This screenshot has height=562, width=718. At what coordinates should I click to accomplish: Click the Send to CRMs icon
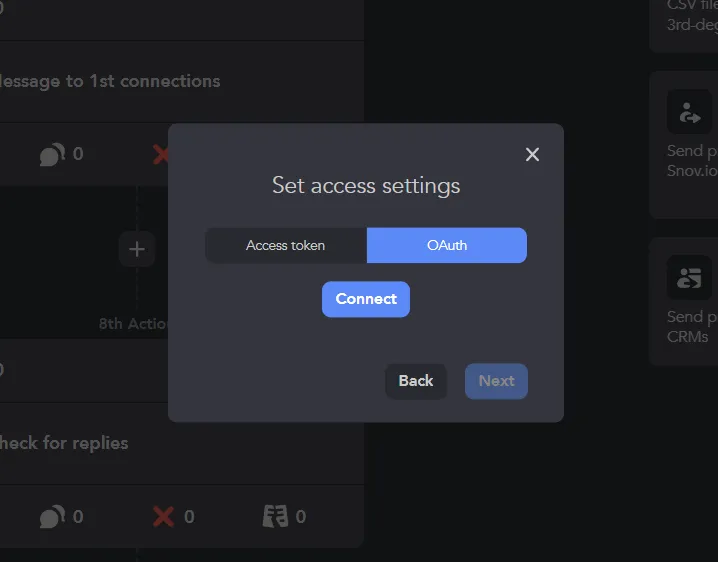click(689, 278)
